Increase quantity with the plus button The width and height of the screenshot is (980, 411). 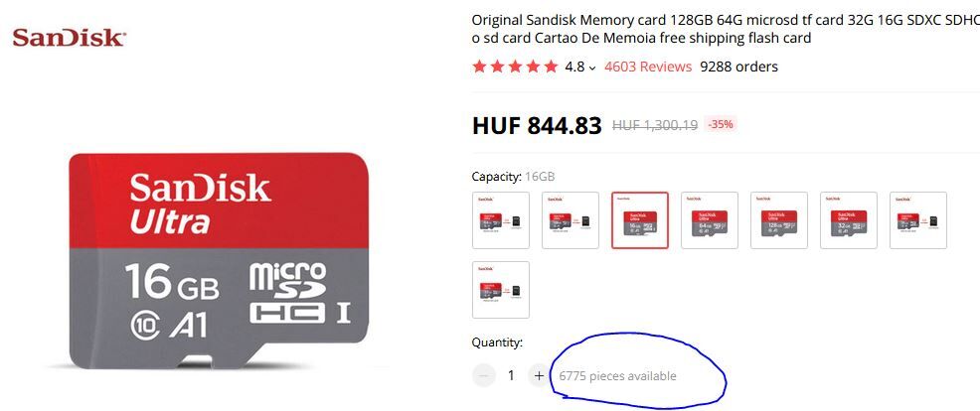pos(538,375)
